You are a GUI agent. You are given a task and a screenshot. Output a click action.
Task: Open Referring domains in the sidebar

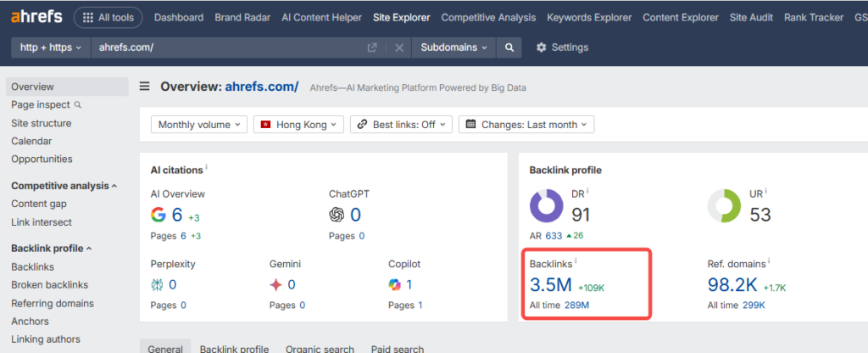click(52, 303)
